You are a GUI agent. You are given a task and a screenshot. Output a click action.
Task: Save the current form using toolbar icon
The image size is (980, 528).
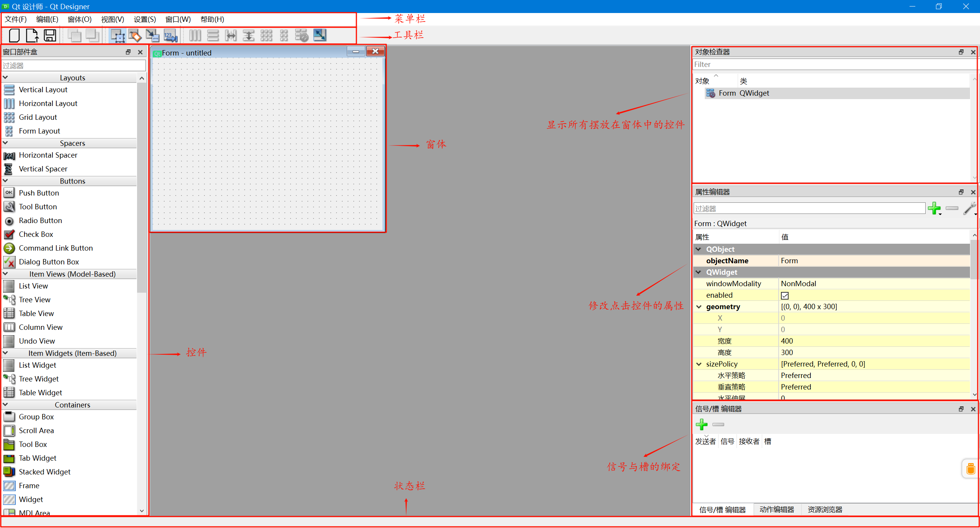50,36
